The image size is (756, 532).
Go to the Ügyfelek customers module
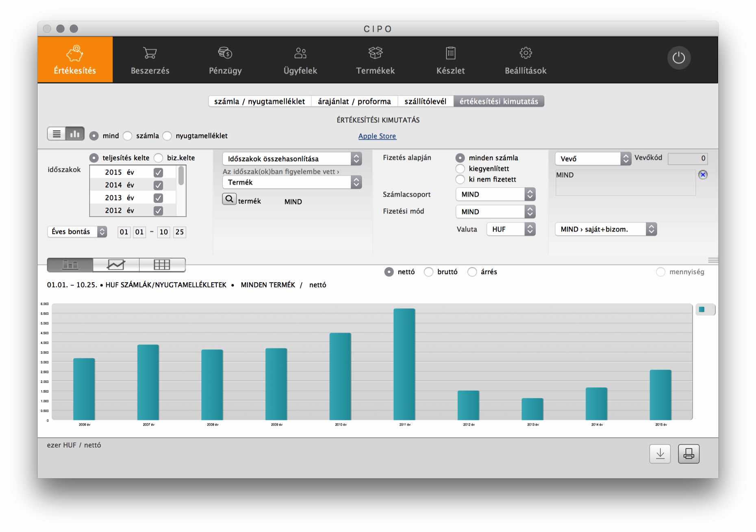pos(300,60)
